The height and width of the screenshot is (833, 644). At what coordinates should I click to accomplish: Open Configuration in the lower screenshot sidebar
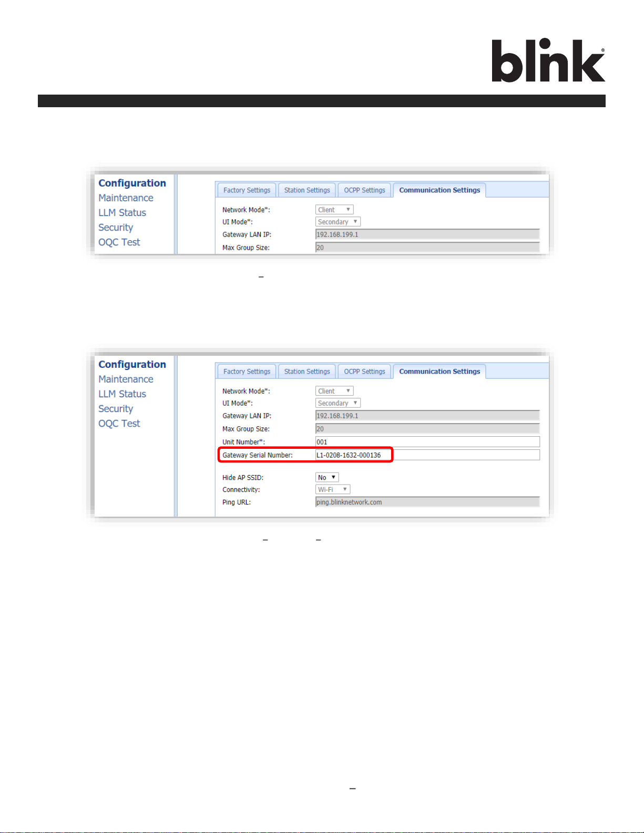pos(132,364)
